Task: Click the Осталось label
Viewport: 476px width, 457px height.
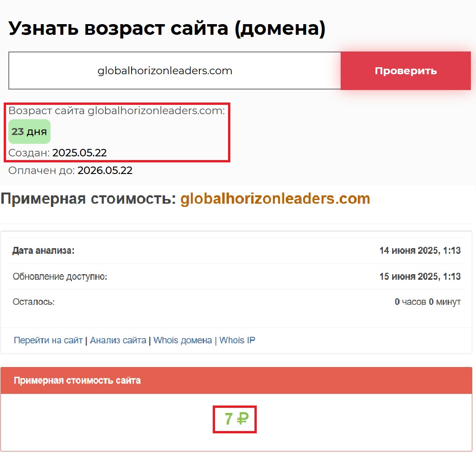Action: (34, 302)
